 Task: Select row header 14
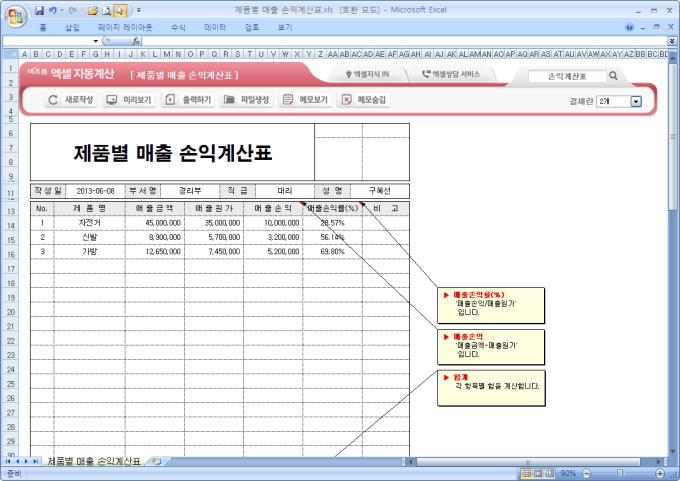tap(10, 226)
